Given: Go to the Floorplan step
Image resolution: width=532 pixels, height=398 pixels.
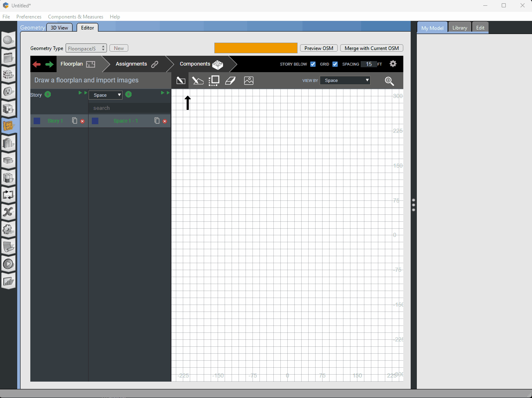Looking at the screenshot, I should click(x=78, y=64).
